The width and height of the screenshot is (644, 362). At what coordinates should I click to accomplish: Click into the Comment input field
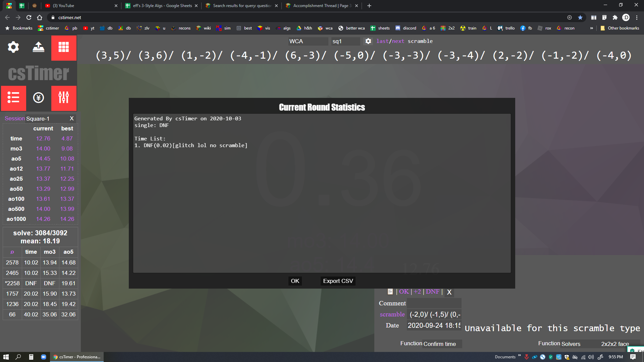click(434, 303)
